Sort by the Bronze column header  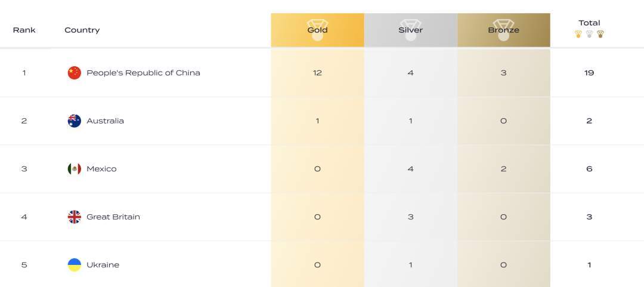503,30
